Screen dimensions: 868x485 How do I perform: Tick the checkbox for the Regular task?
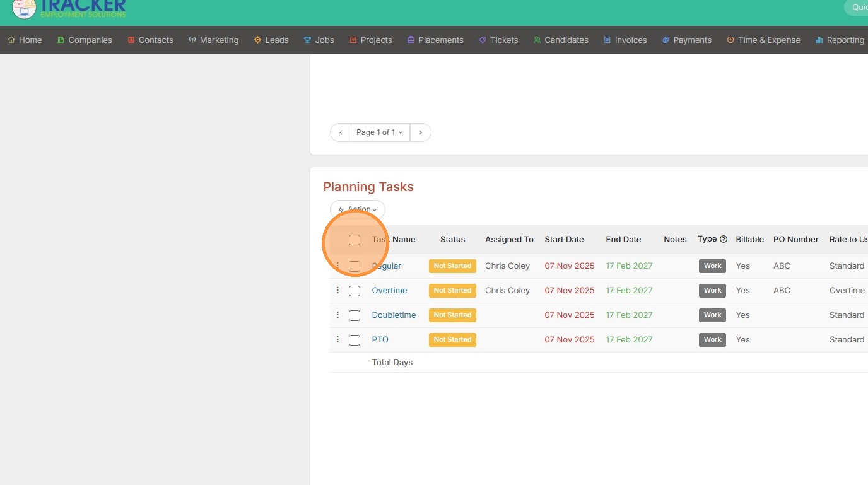point(355,266)
